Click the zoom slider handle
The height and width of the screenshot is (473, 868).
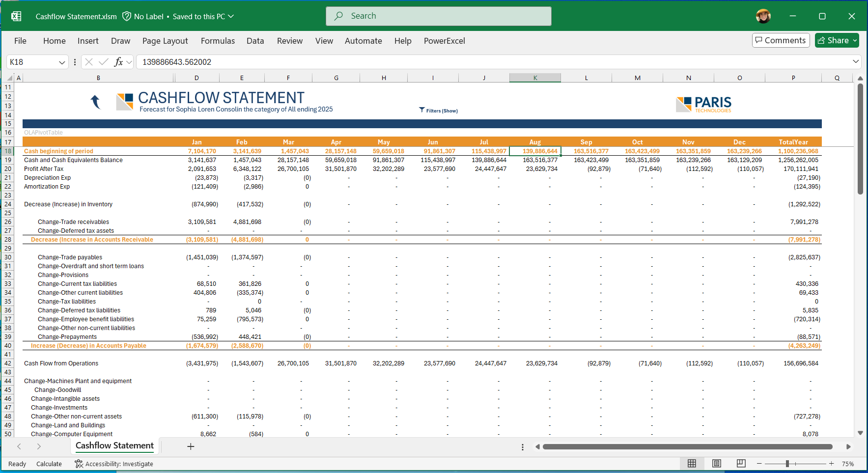coord(787,464)
